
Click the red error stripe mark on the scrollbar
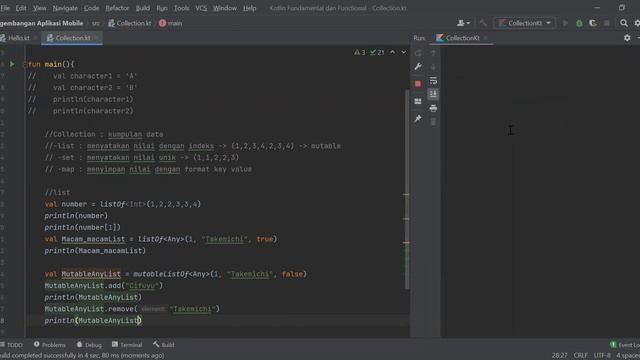tap(406, 242)
